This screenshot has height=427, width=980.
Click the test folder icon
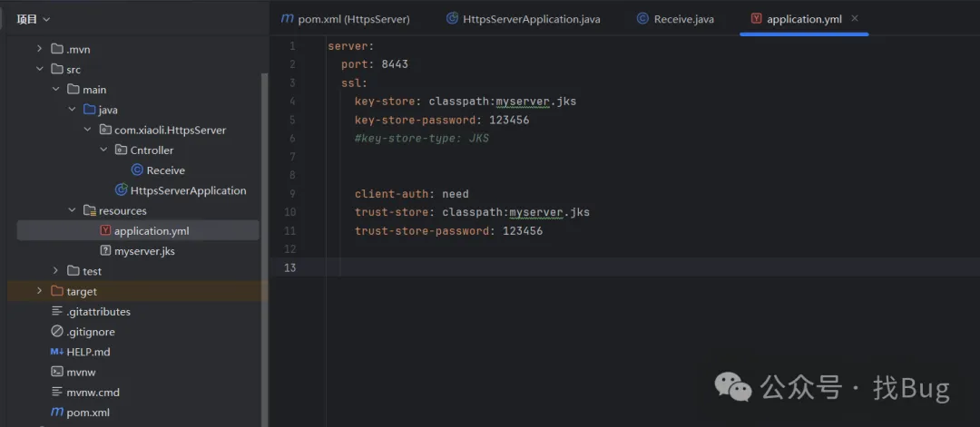tap(73, 271)
